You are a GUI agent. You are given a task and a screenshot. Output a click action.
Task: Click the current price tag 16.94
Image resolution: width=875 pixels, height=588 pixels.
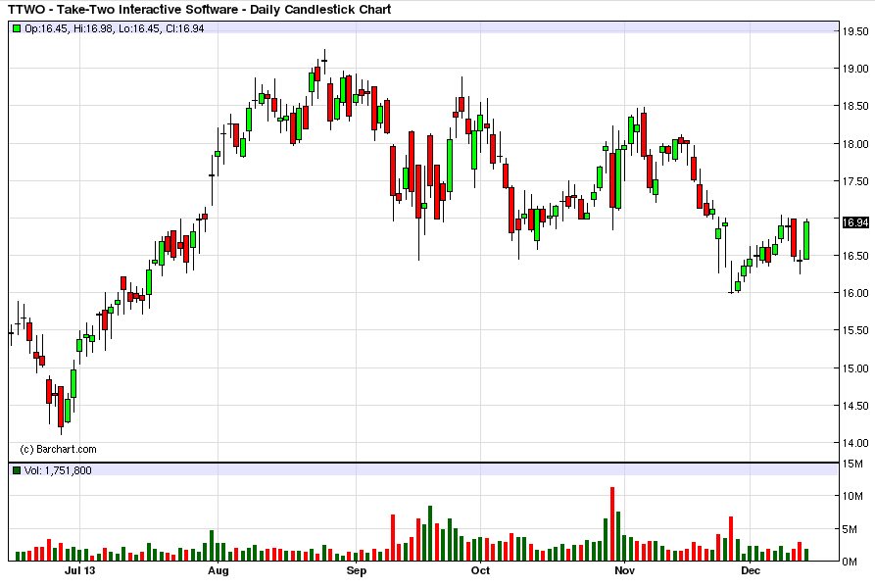(x=854, y=222)
